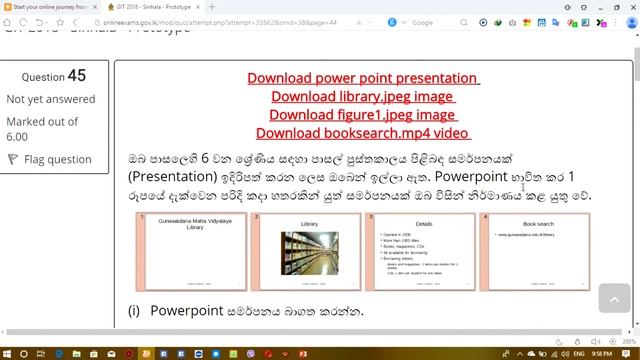The width and height of the screenshot is (640, 360).
Task: Click the scroll-to-top arrow button
Action: (x=614, y=298)
